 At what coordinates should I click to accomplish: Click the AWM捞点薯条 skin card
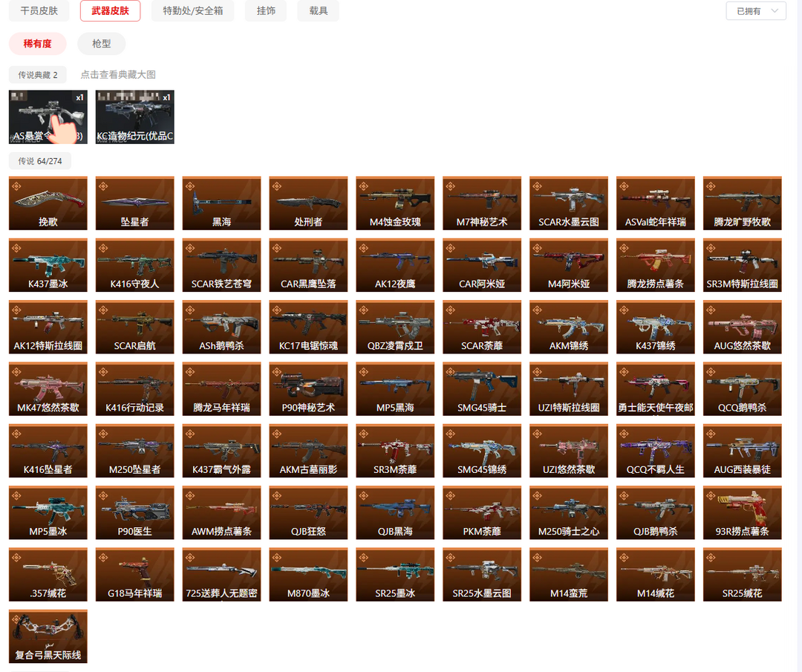(221, 512)
